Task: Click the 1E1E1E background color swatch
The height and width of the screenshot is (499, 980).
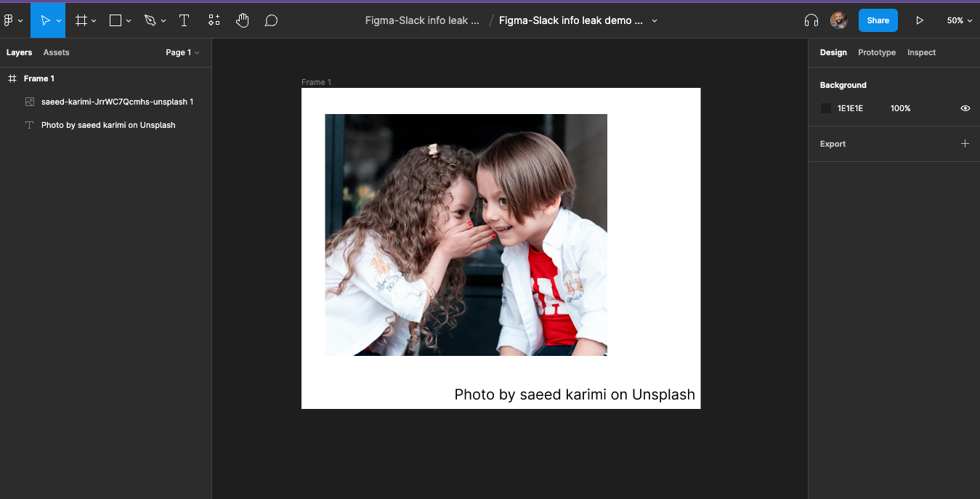Action: coord(826,108)
